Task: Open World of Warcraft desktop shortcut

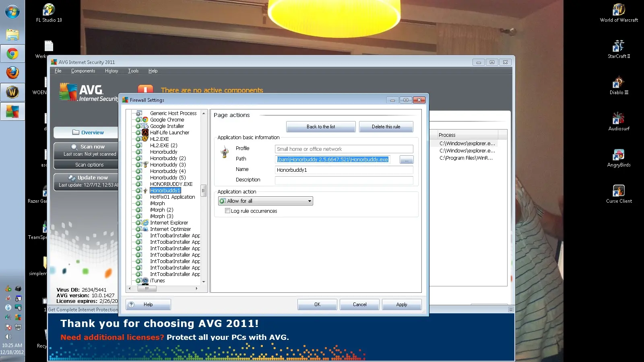Action: point(619,10)
